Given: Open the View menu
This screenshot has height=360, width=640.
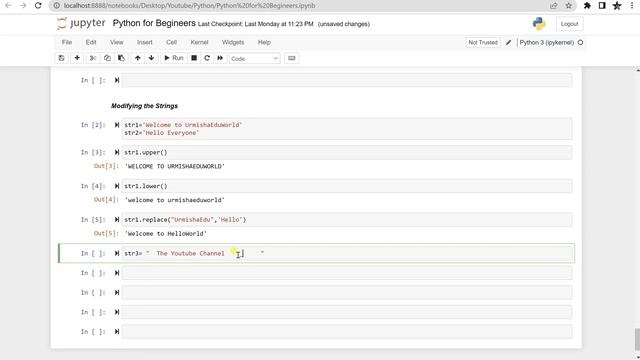Looking at the screenshot, I should click(116, 42).
